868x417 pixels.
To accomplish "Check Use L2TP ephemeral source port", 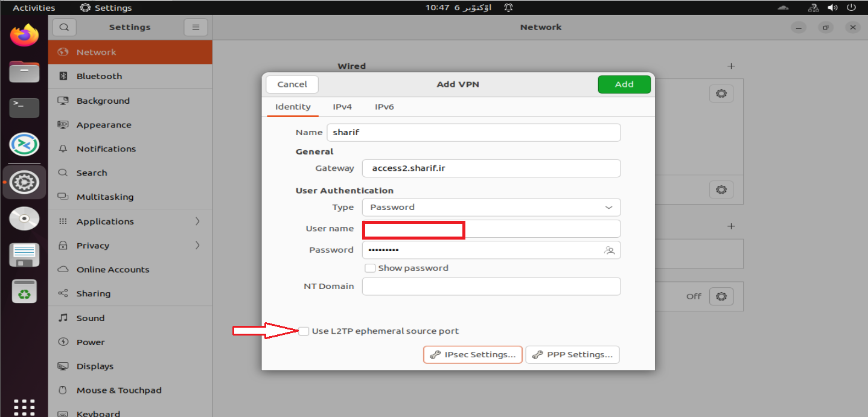I will 304,331.
